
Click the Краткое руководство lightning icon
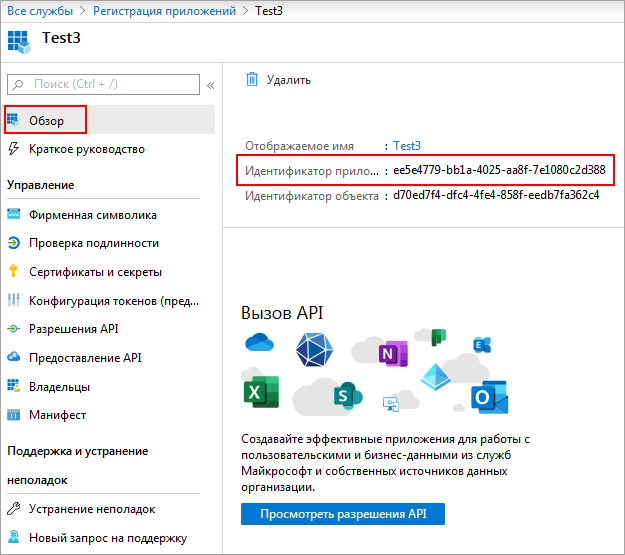coord(13,149)
